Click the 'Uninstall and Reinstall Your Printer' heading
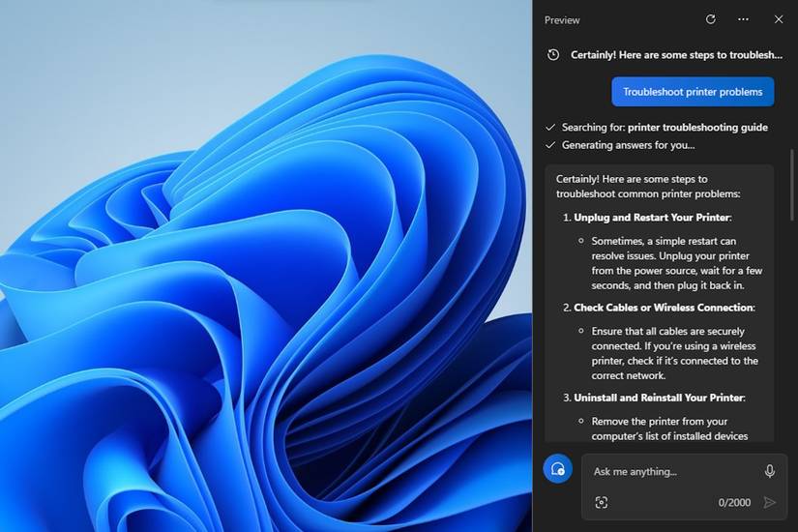 pos(659,398)
